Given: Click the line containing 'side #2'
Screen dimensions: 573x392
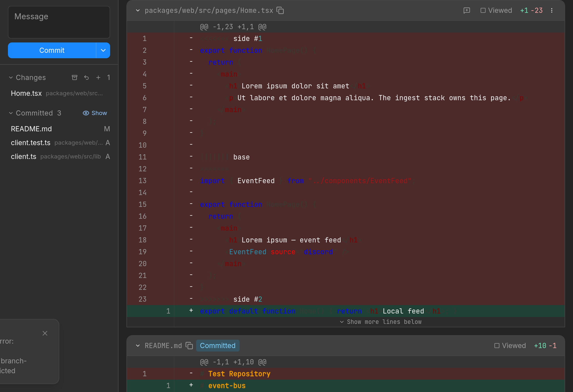Looking at the screenshot, I should click(346, 299).
